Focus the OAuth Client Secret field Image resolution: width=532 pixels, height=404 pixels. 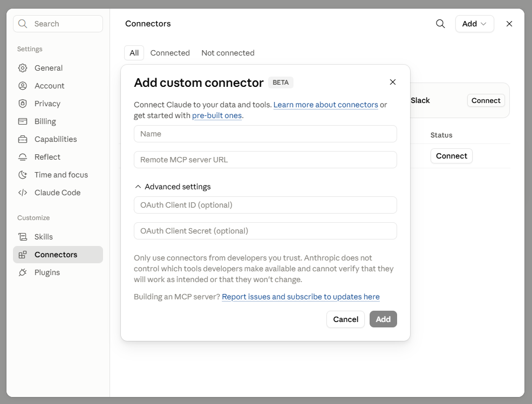pyautogui.click(x=265, y=231)
